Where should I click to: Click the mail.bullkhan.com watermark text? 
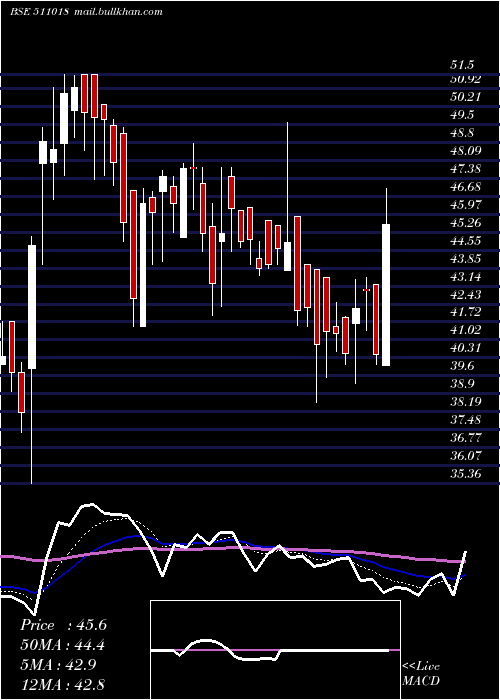(116, 12)
